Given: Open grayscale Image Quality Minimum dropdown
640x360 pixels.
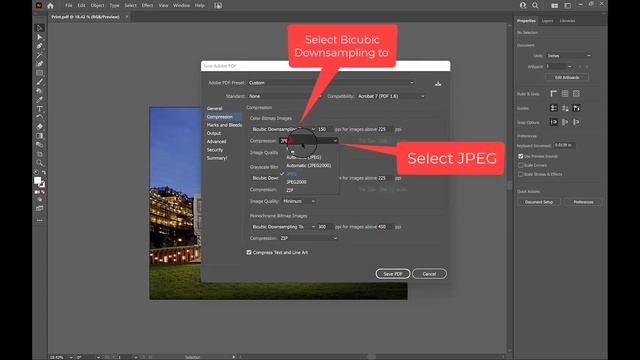Looking at the screenshot, I should [x=299, y=201].
